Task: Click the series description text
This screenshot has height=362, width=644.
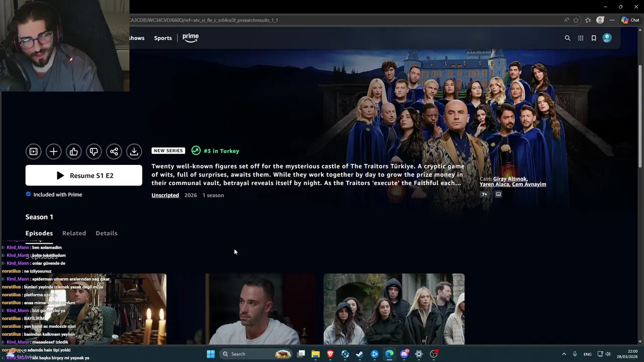Action: (x=308, y=174)
